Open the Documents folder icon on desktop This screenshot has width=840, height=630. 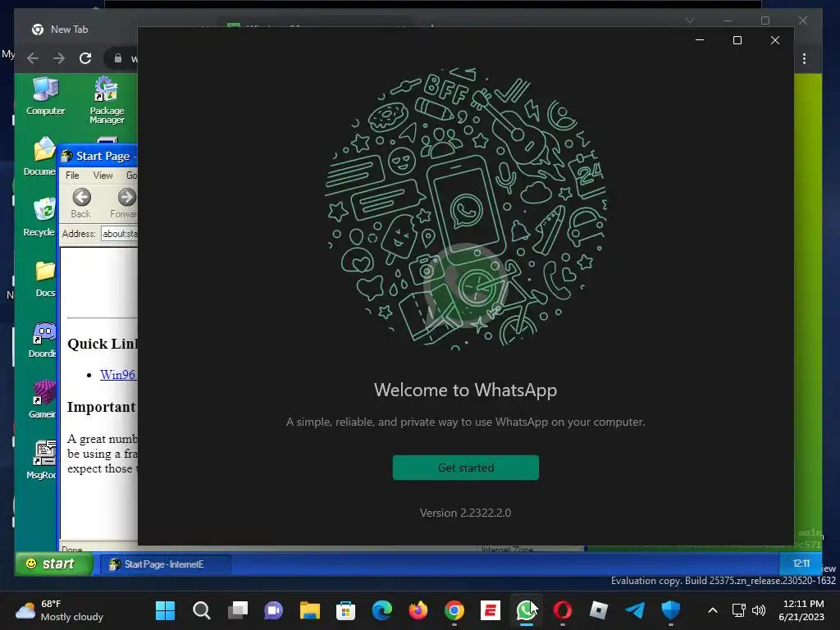(39, 157)
